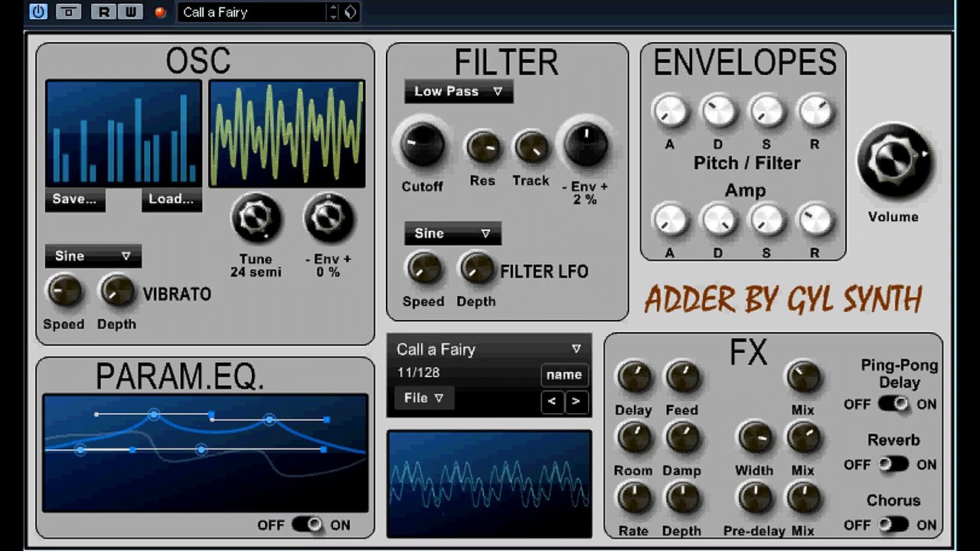Click the Reverb Room knob
Image resolution: width=980 pixels, height=551 pixels.
coord(633,438)
